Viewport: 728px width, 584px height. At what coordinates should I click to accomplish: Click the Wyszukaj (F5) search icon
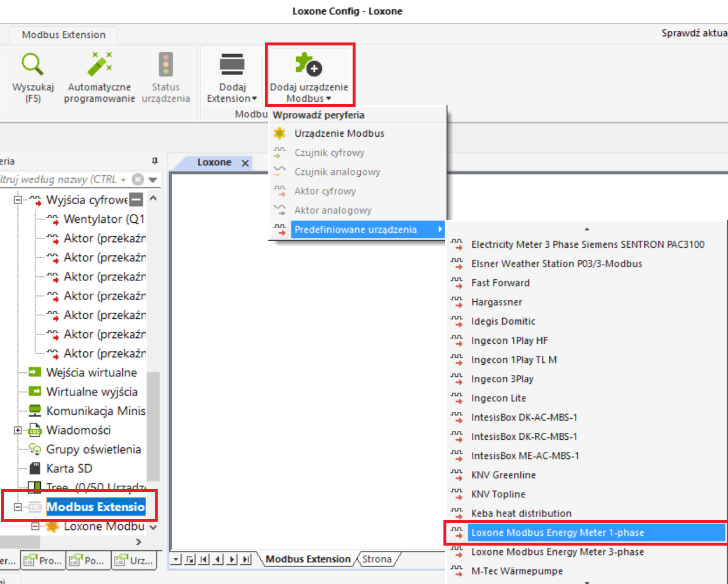[x=33, y=65]
